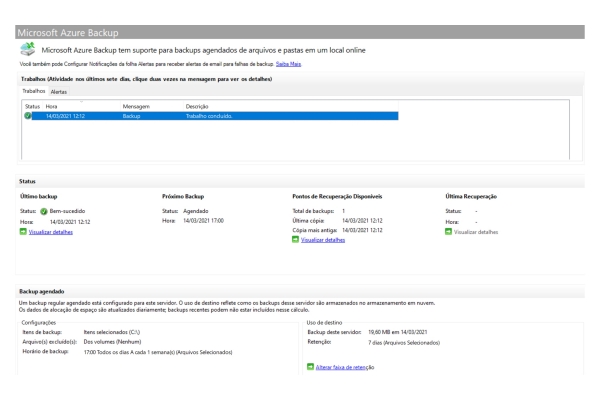
Task: Click the 'Agendado' status under Próximo Backup
Action: [x=196, y=211]
